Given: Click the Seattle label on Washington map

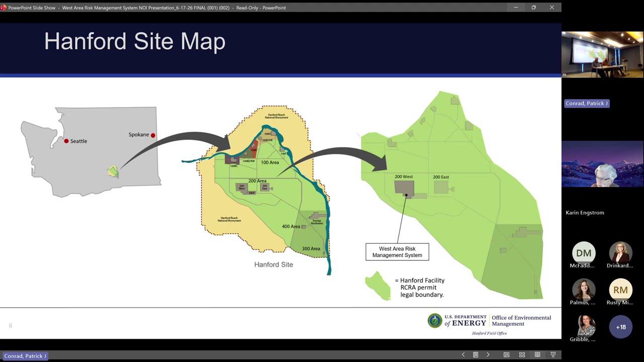Looking at the screenshot, I should click(78, 141).
